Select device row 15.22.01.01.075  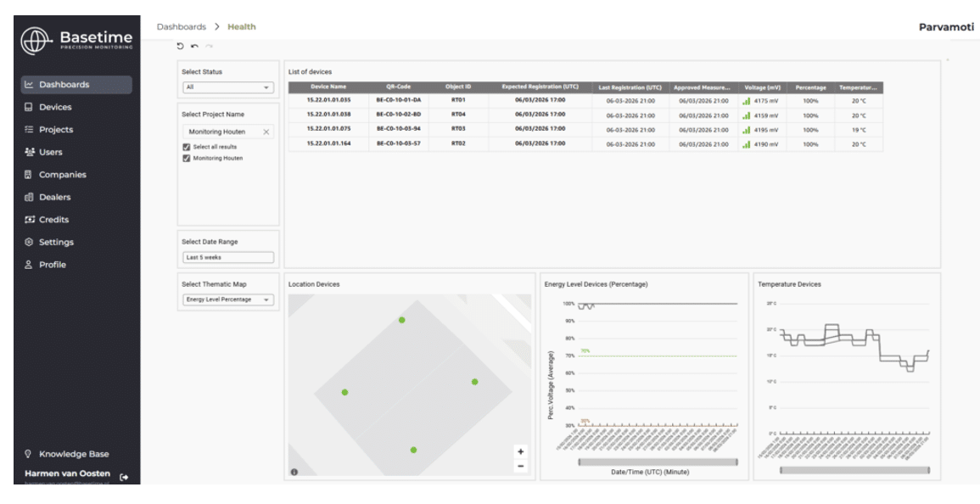[x=585, y=130]
